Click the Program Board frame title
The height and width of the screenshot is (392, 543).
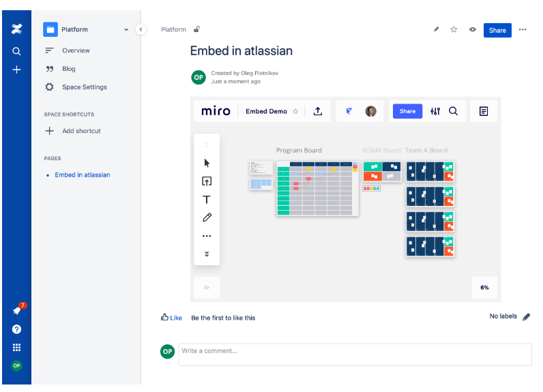299,151
